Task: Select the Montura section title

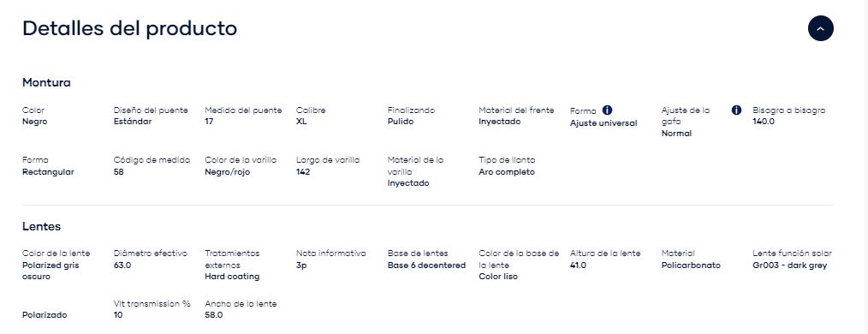Action: pyautogui.click(x=46, y=82)
